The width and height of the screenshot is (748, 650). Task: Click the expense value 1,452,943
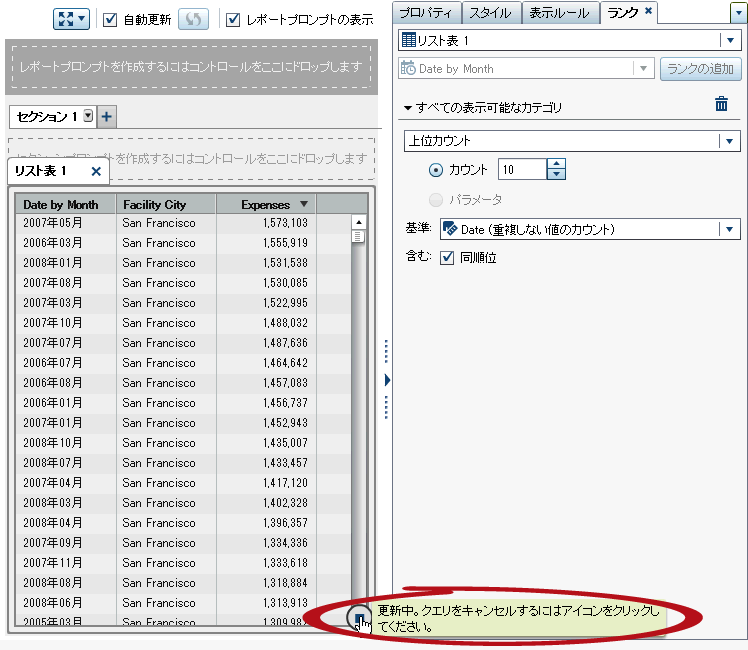pos(285,423)
